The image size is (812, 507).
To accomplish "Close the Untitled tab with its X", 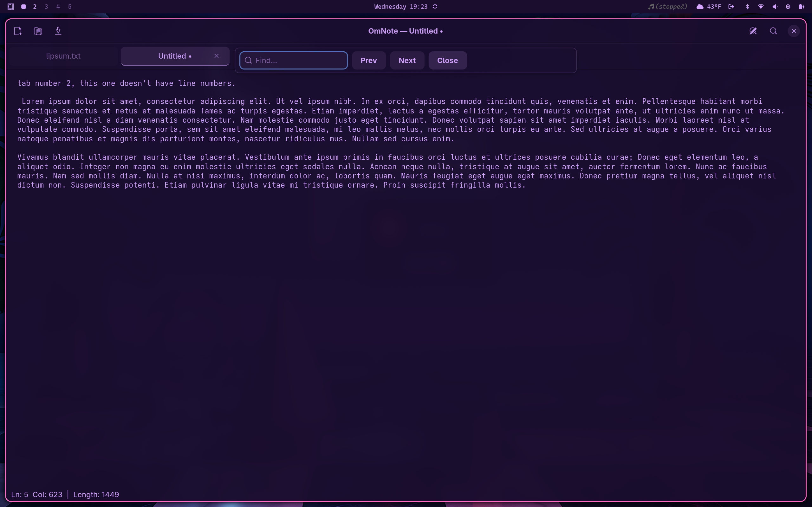I will pyautogui.click(x=217, y=56).
